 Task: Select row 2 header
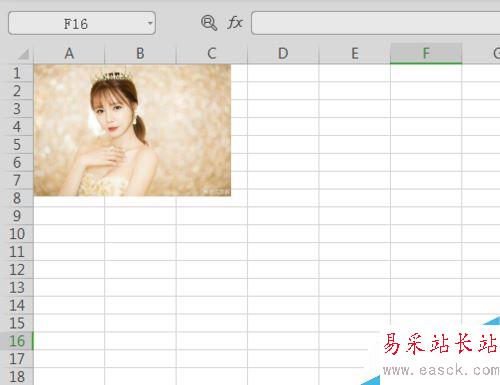tap(17, 91)
